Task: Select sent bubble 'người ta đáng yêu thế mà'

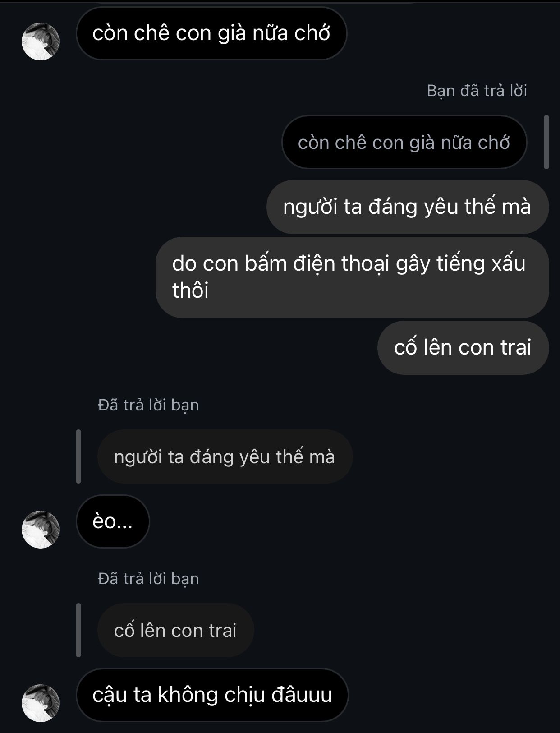Action: tap(408, 207)
